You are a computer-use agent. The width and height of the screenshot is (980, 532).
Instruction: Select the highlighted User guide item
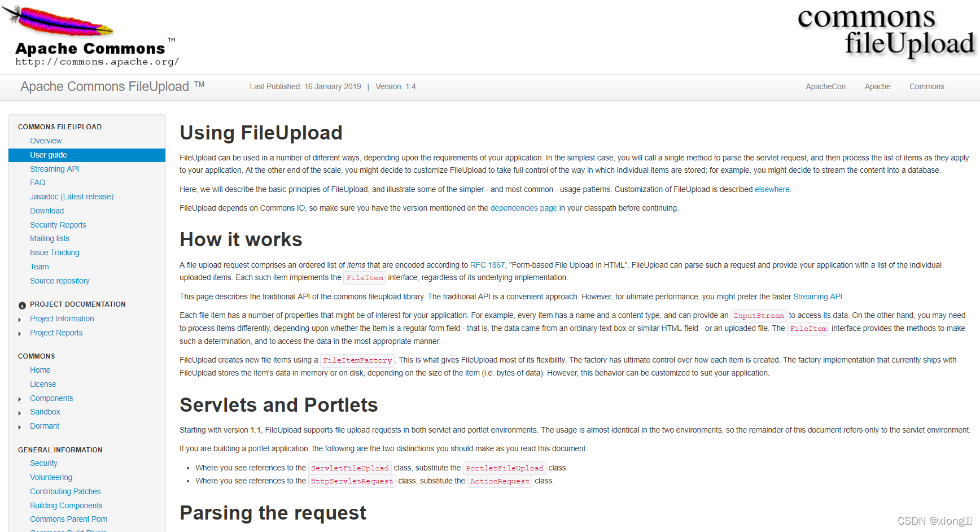(x=87, y=155)
